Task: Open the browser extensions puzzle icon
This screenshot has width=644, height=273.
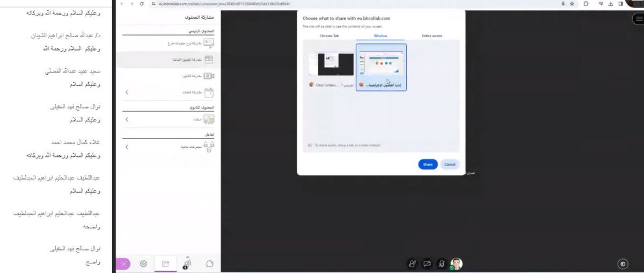Action: point(586,4)
